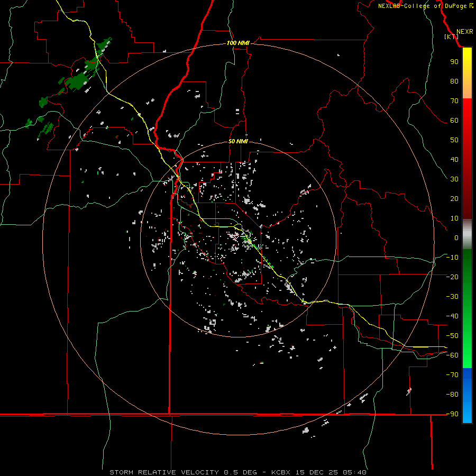The width and height of the screenshot is (476, 476).
Task: Click the 40 value on the velocity scale
Action: click(x=454, y=159)
